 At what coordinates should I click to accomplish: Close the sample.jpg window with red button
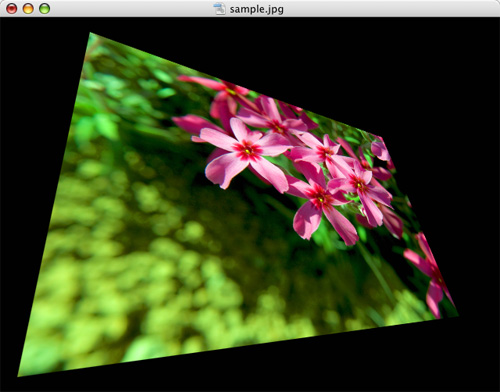click(x=11, y=9)
